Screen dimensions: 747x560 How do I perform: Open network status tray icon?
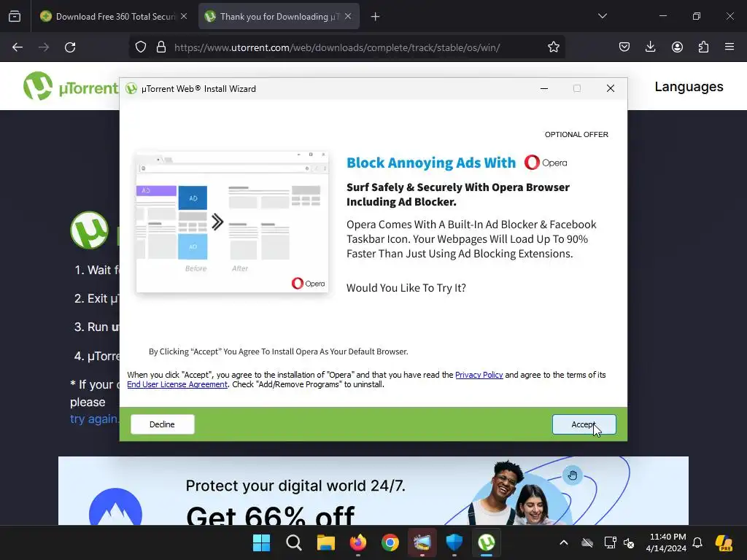pyautogui.click(x=610, y=542)
